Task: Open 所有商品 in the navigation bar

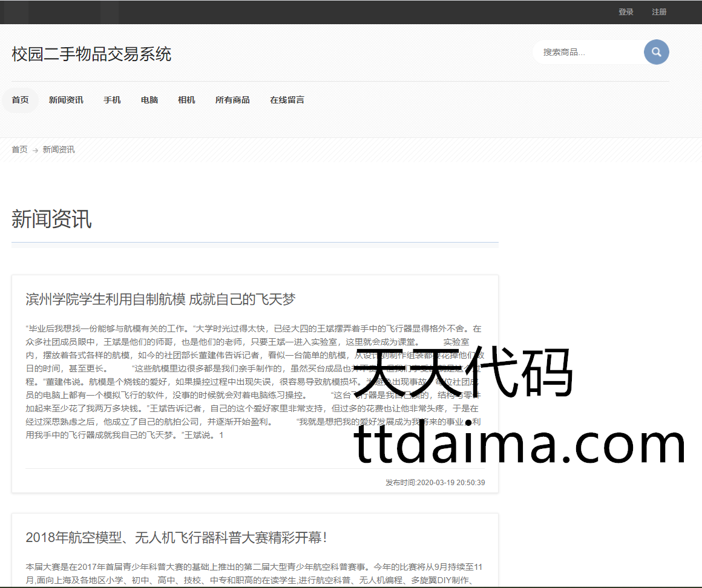Action: point(232,100)
